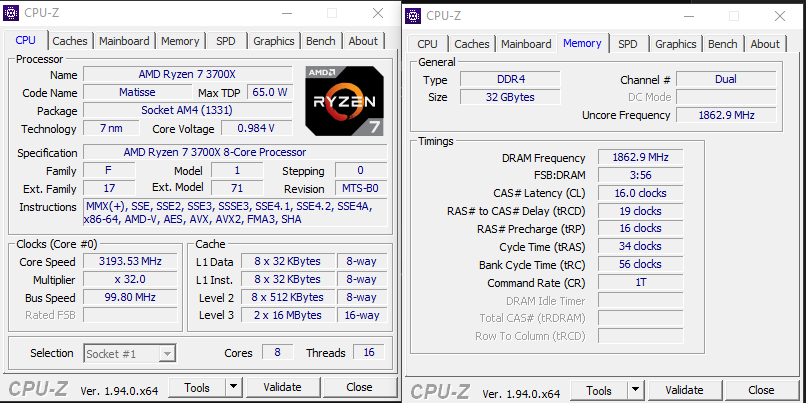Viewport: 806px width, 403px height.
Task: Click the 0.984 V core voltage value
Action: point(257,129)
